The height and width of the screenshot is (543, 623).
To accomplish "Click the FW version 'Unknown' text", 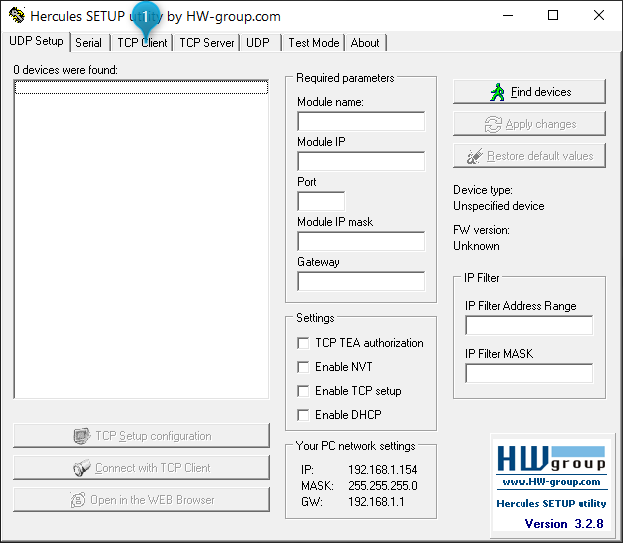I will tap(476, 246).
